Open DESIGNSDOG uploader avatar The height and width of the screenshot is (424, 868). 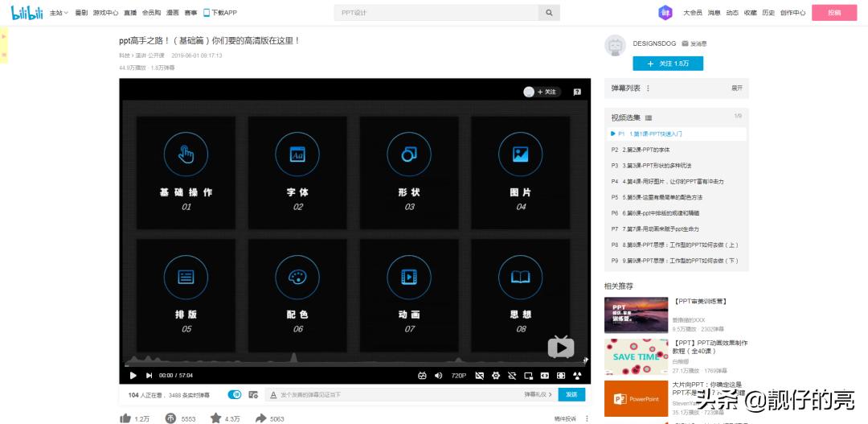[x=615, y=45]
